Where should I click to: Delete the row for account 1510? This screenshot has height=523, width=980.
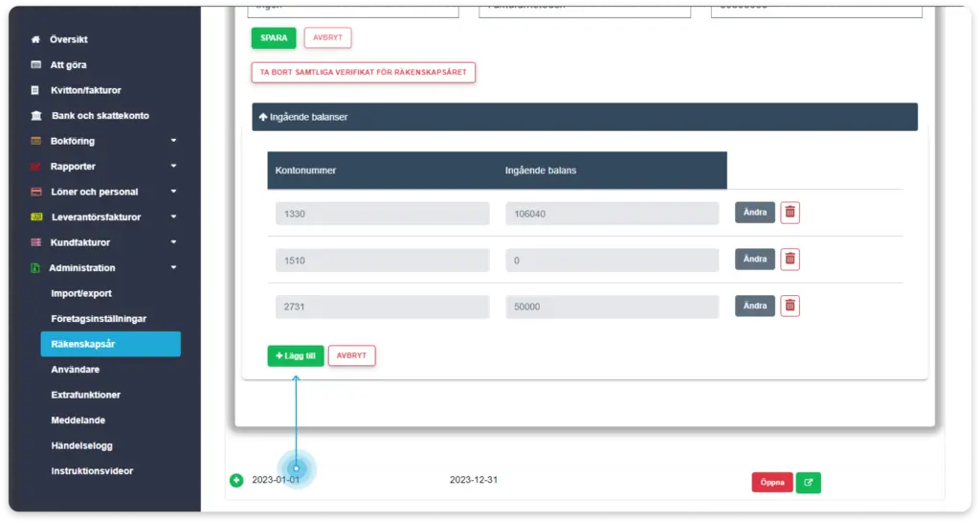click(790, 259)
